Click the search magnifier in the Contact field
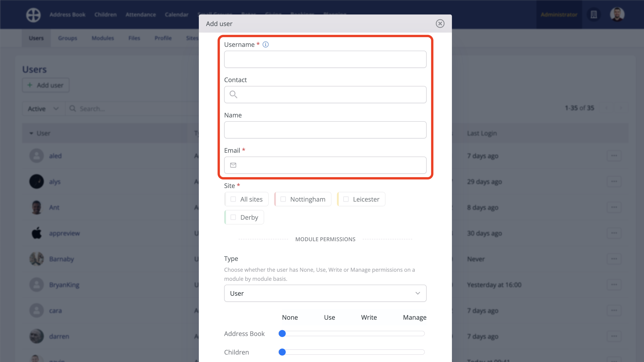The width and height of the screenshot is (644, 362). [x=233, y=94]
